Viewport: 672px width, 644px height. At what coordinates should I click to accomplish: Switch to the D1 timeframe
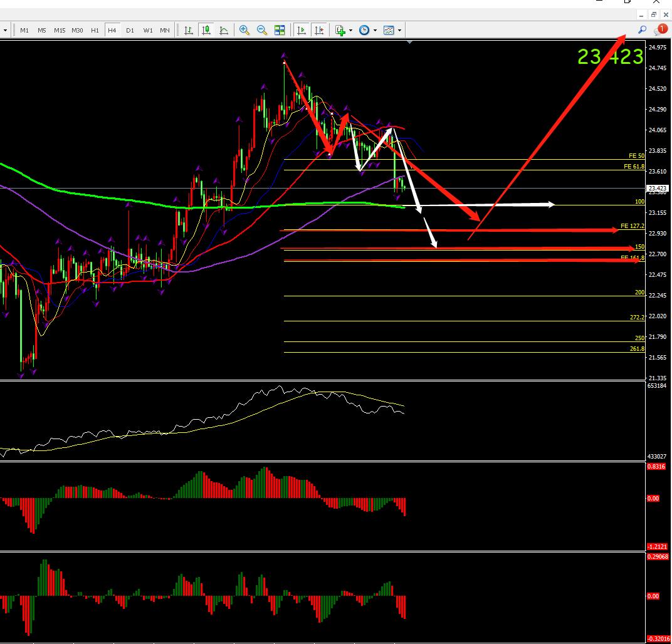130,30
